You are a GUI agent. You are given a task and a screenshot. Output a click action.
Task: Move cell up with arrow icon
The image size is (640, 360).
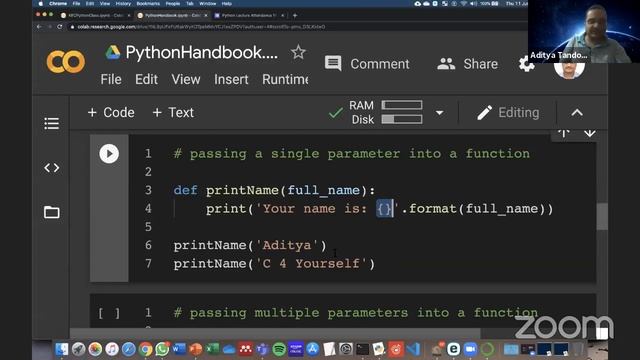(564, 133)
